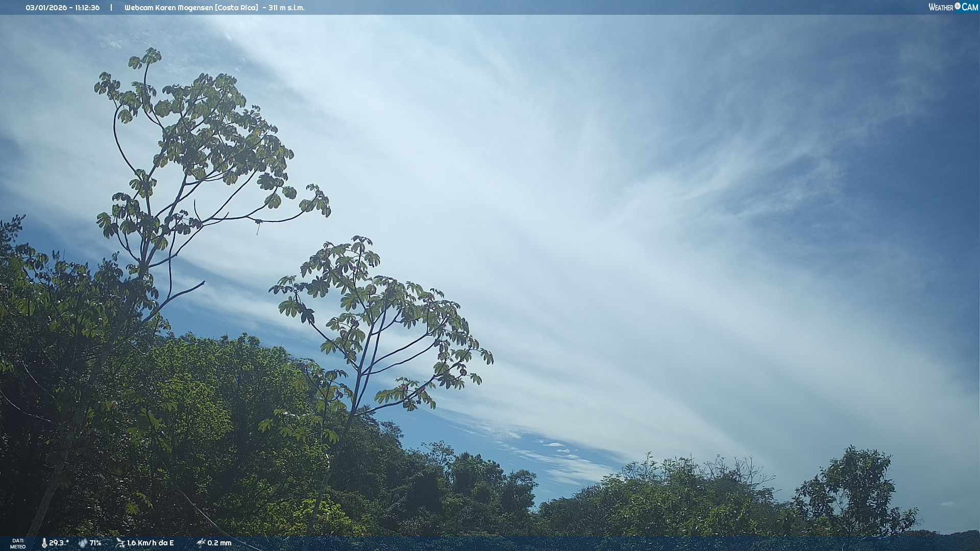Click the DATI METEO label
This screenshot has width=980, height=551.
(18, 543)
